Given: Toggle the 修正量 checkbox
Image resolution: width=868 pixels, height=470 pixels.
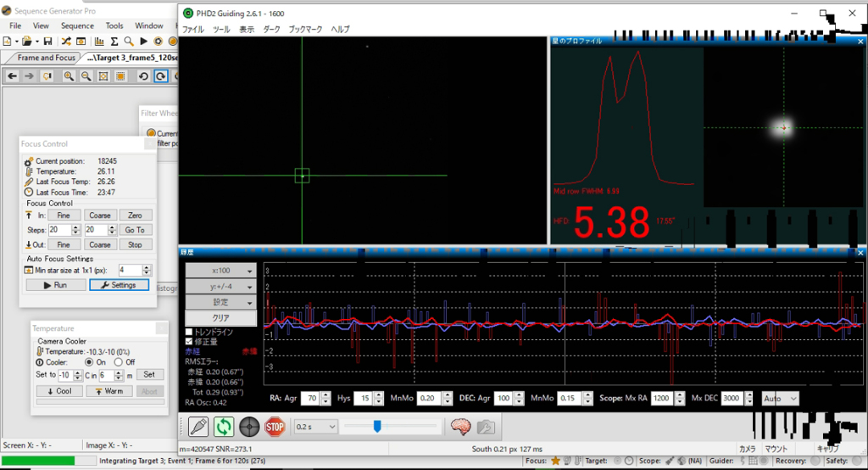Looking at the screenshot, I should pos(189,341).
